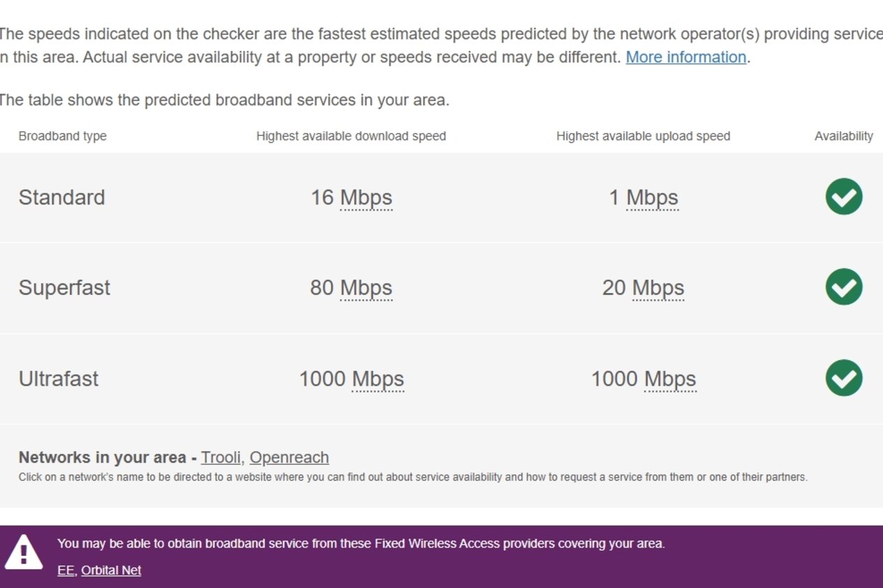This screenshot has width=883, height=588.
Task: Click Mbps abbreviation beside 1000 upload speed
Action: coord(670,379)
